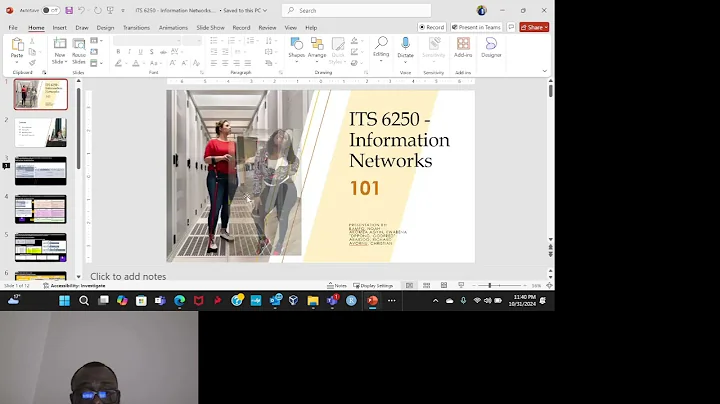Viewport: 720px width, 404px height.
Task: Click Present from Beginning quick-access icon
Action: [110, 10]
